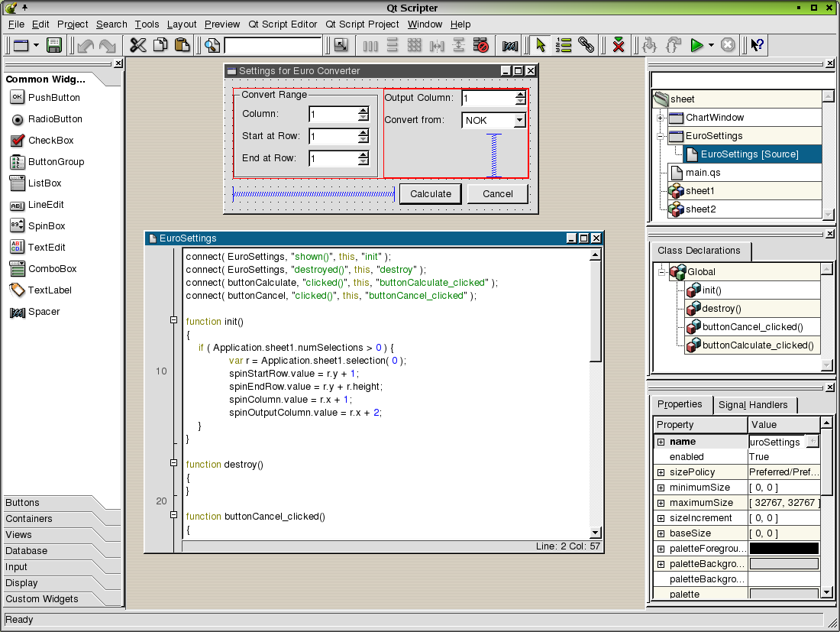The width and height of the screenshot is (840, 632).
Task: Open the New Form dropdown arrow
Action: click(36, 46)
